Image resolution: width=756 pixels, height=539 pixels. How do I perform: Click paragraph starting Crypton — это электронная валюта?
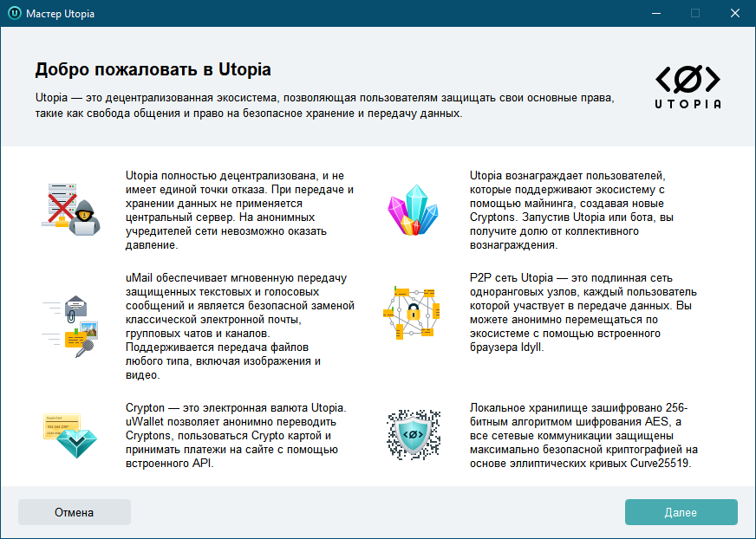pyautogui.click(x=236, y=435)
